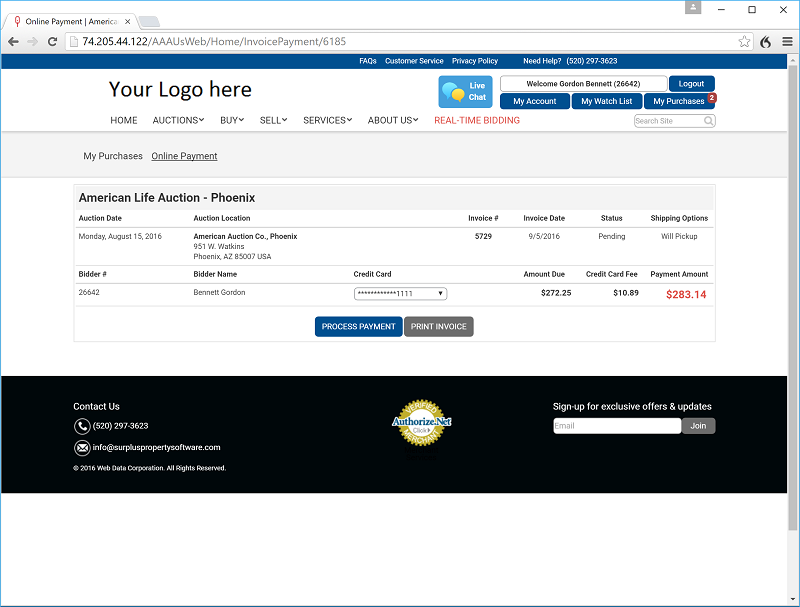
Task: Go to HOME in navigation
Action: (124, 120)
